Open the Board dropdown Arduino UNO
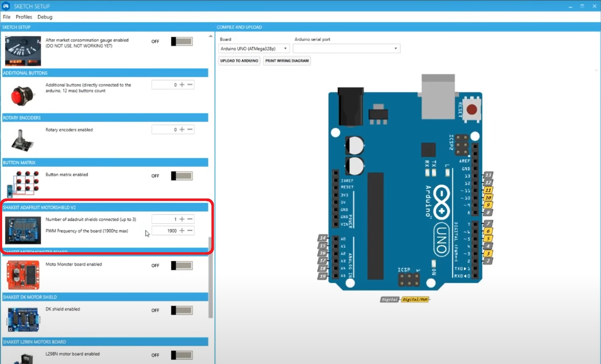Viewport: 601px width, 364px height. click(x=254, y=48)
